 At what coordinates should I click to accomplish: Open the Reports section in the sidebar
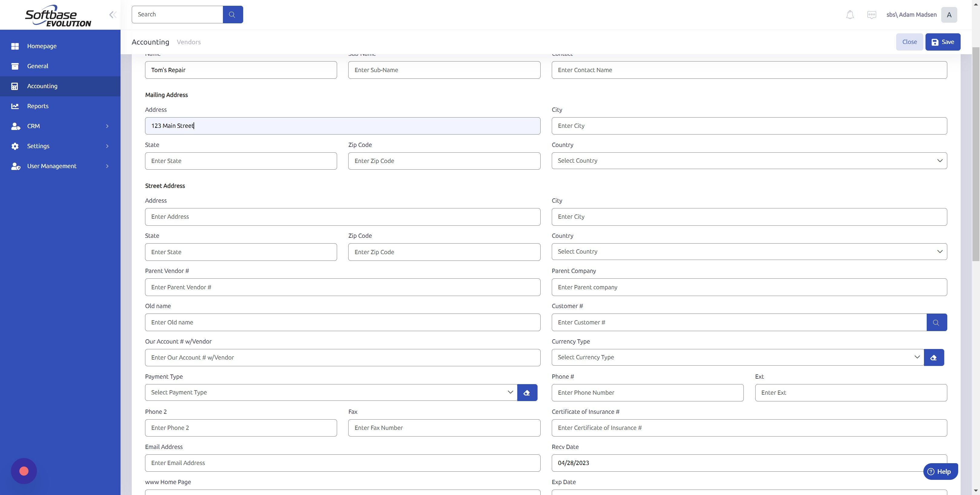point(38,106)
